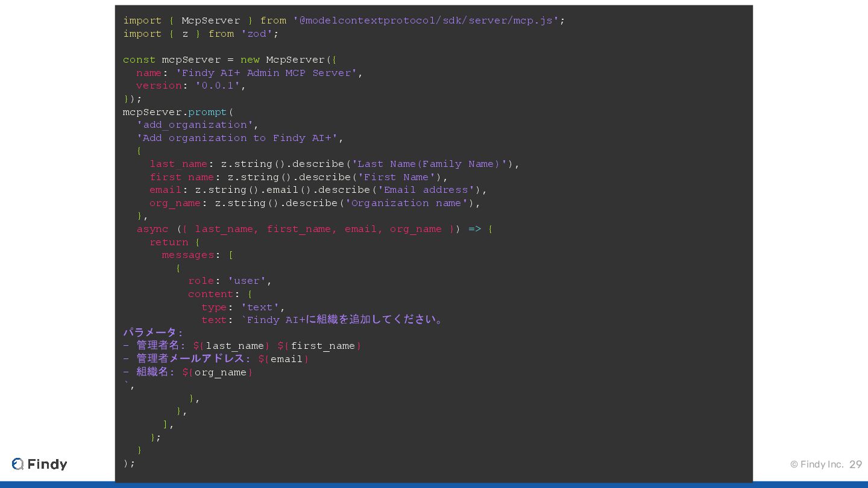The image size is (868, 488).
Task: Click the 組織名 ${org_name} line
Action: 188,372
